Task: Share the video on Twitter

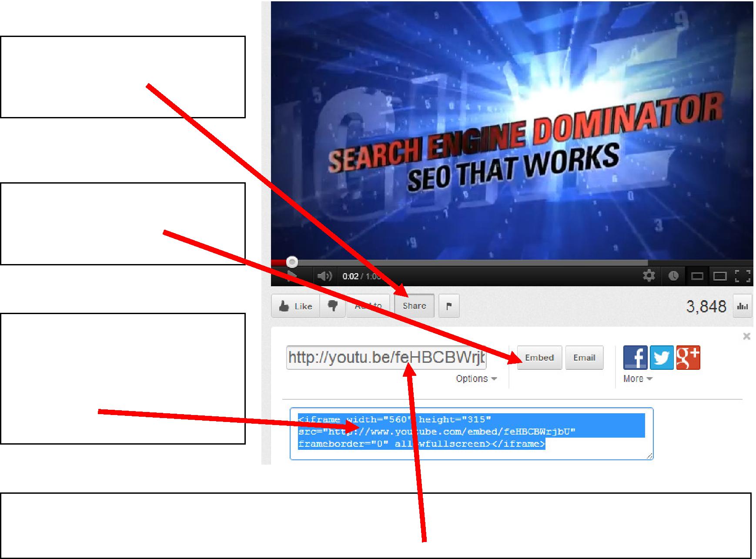Action: pyautogui.click(x=662, y=358)
